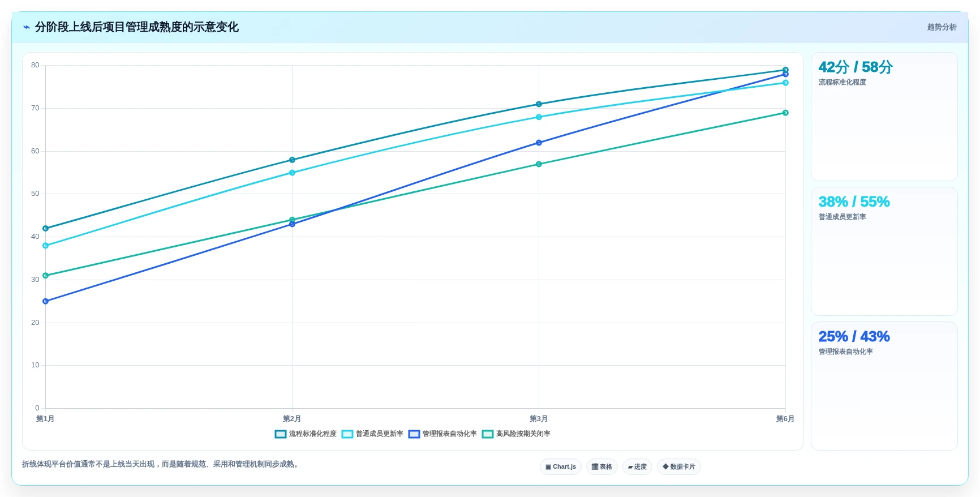The height and width of the screenshot is (497, 980).
Task: Click the 管理报表自动化率 legend color box
Action: tap(414, 434)
